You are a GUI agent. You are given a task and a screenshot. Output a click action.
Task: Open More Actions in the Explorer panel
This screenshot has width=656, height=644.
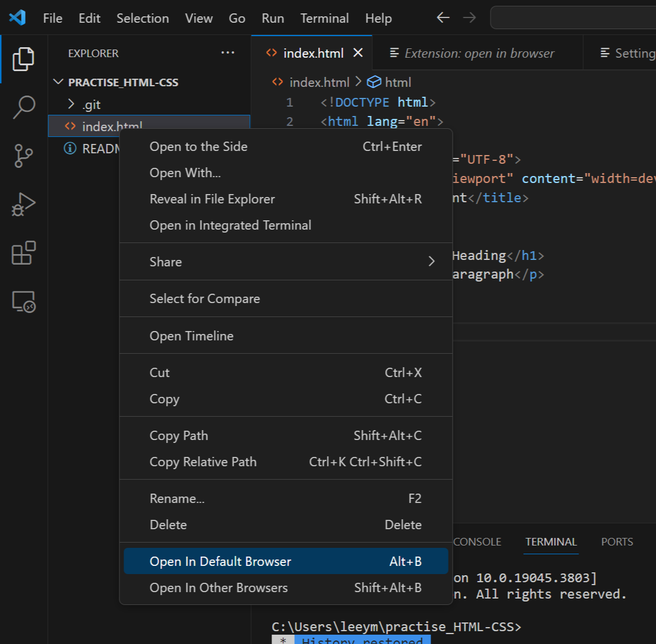coord(228,52)
